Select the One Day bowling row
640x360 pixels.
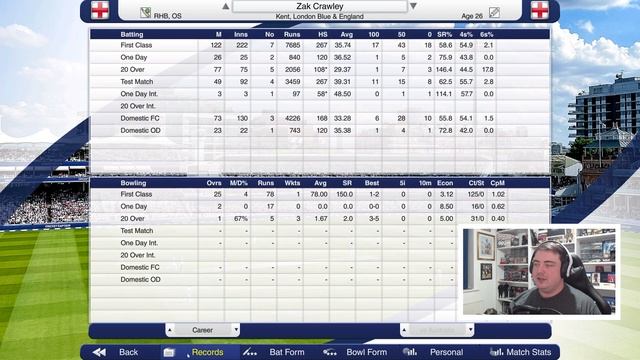click(320, 207)
